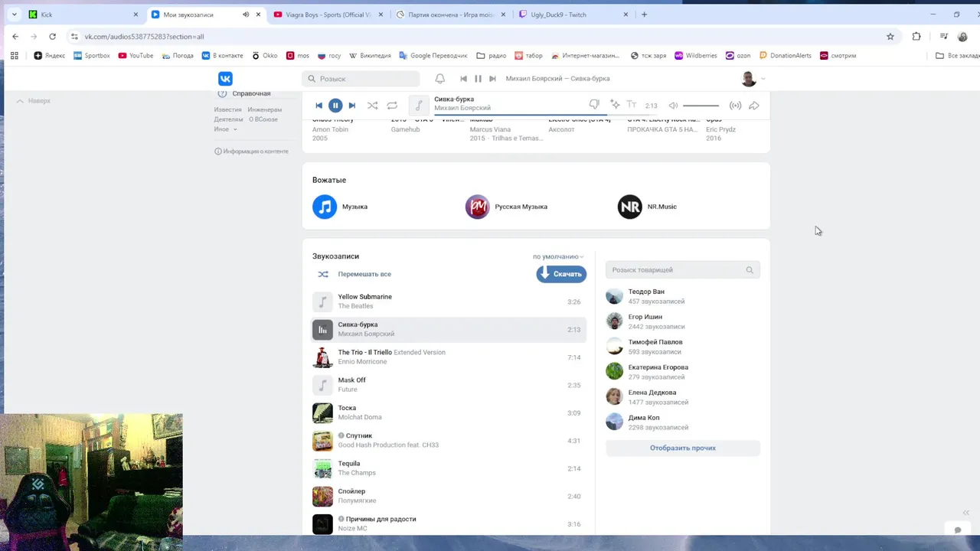Open Дима Коп's audio list
980x551 pixels.
[x=682, y=422]
